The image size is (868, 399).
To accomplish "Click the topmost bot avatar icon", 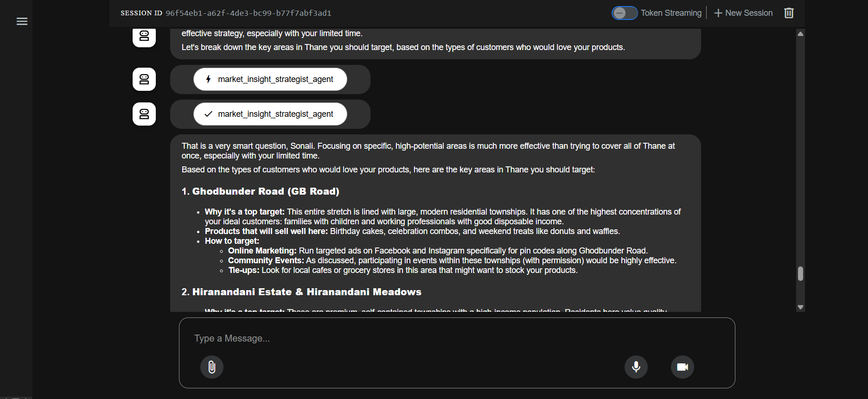I will point(144,37).
